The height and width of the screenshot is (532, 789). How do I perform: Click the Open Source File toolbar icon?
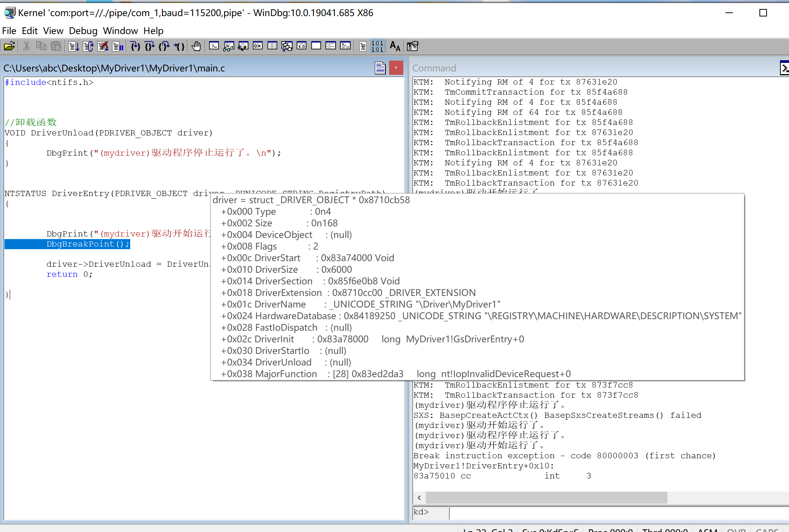click(x=9, y=46)
